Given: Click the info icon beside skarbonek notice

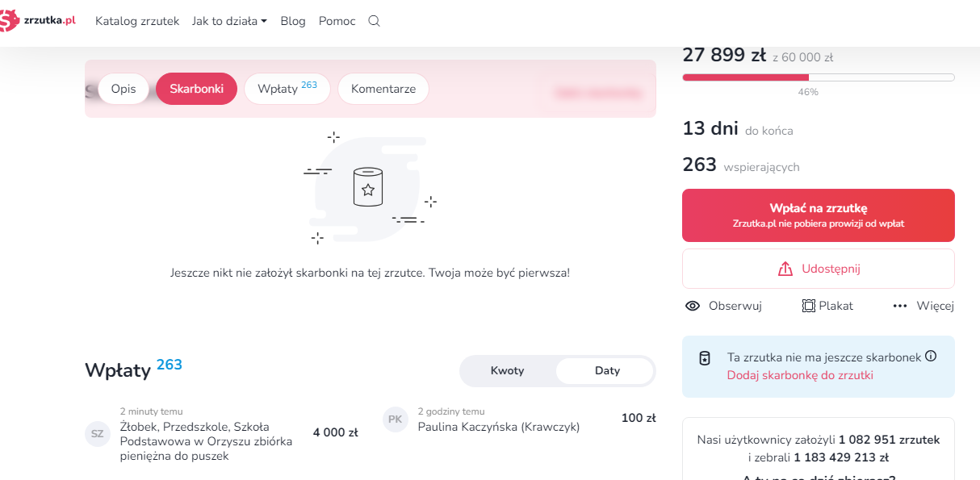Looking at the screenshot, I should [x=931, y=356].
